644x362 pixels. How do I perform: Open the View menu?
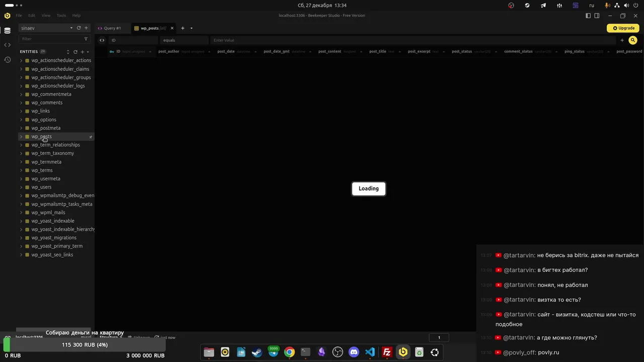point(46,16)
